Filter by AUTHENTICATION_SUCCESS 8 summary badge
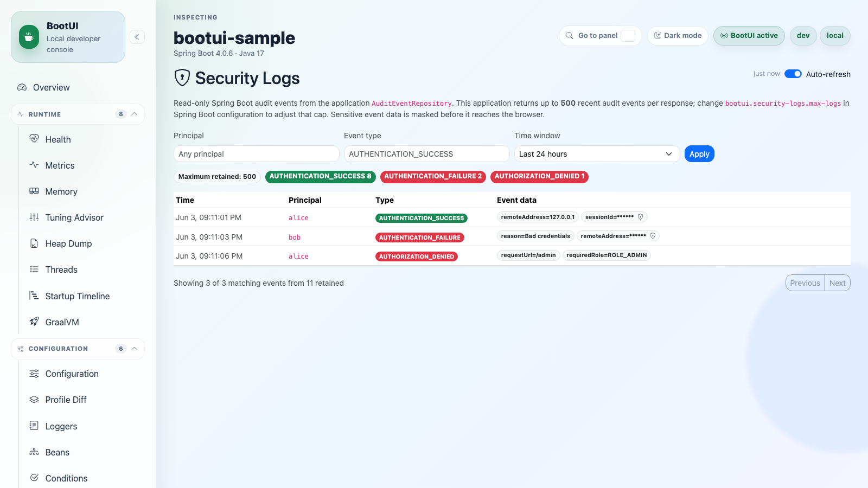Image resolution: width=868 pixels, height=488 pixels. coord(321,176)
